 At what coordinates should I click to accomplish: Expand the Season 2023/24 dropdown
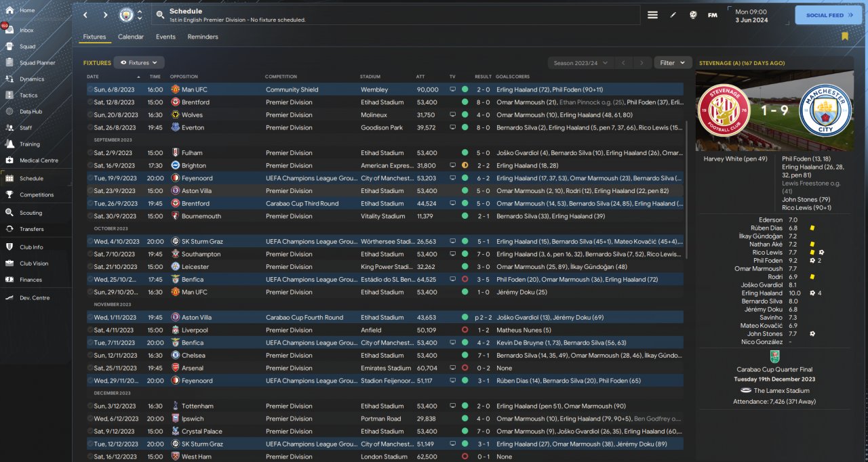tap(580, 63)
